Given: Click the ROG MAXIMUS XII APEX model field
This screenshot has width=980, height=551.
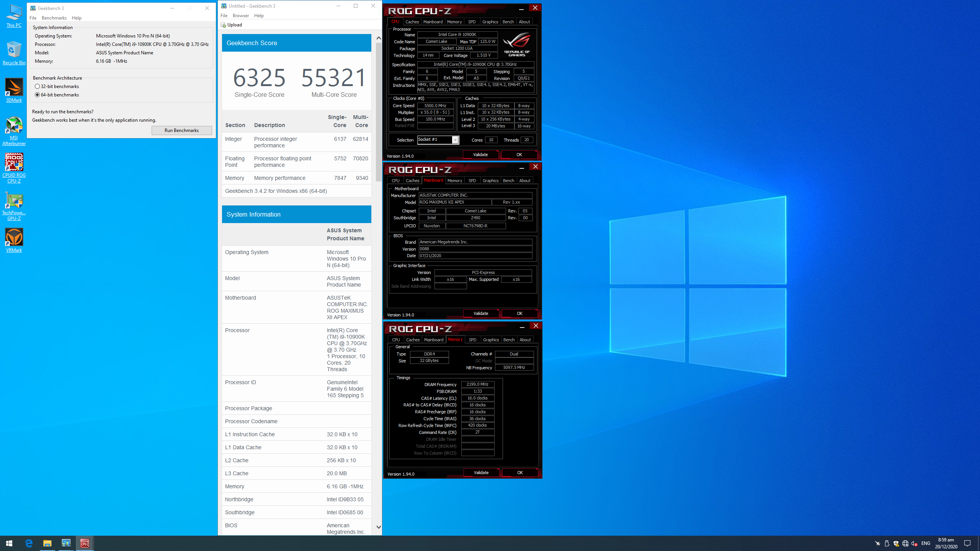Looking at the screenshot, I should coord(455,202).
